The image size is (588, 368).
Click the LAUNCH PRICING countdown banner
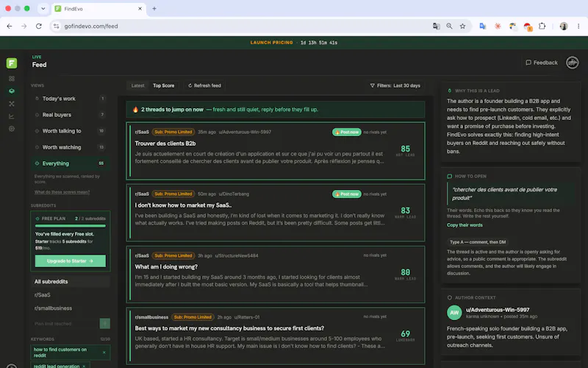coord(293,43)
